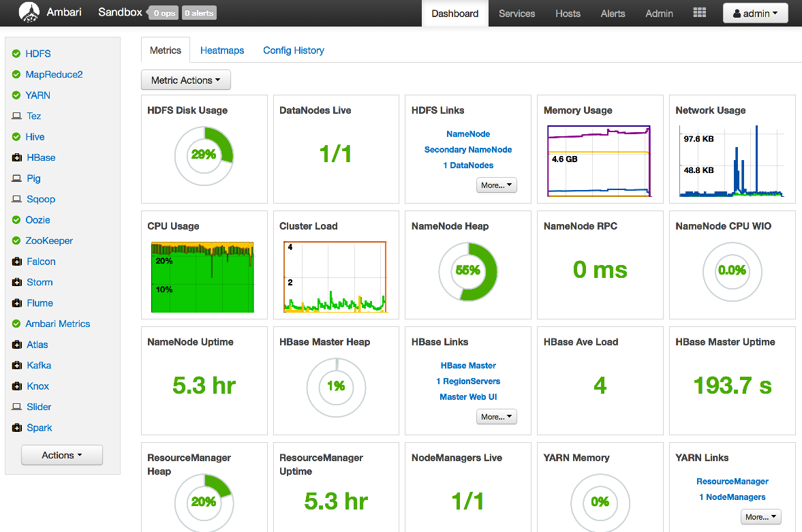802x532 pixels.
Task: Open the Alerts page
Action: pyautogui.click(x=613, y=14)
